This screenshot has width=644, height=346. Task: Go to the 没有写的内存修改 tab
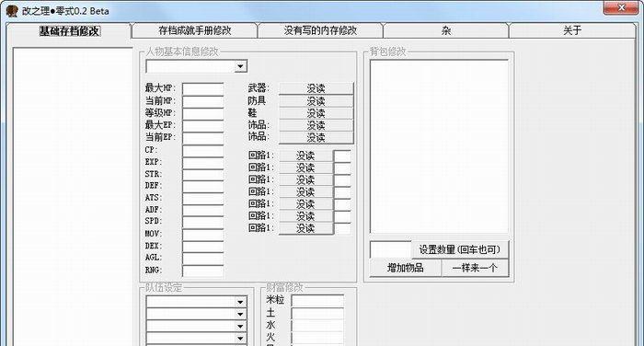(x=320, y=30)
